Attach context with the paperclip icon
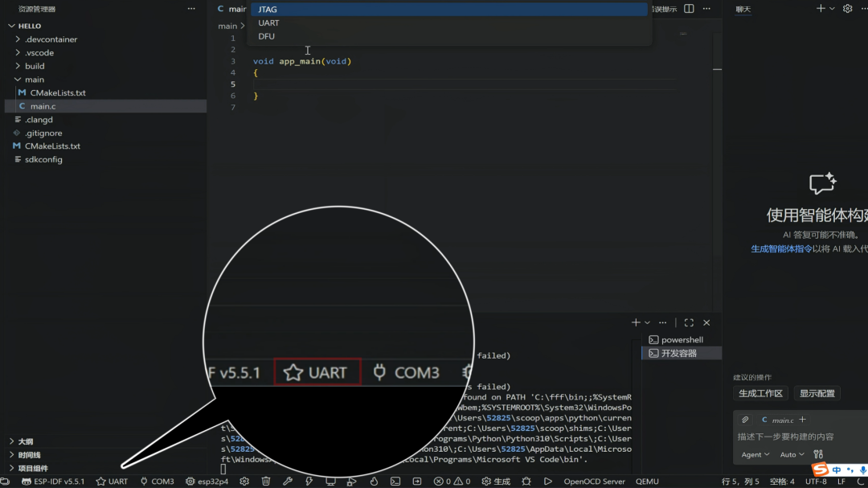Screen dimensions: 868x488 point(745,420)
